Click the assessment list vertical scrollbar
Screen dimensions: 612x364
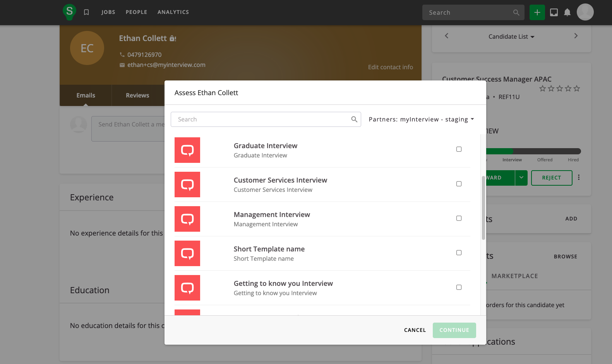coord(483,208)
